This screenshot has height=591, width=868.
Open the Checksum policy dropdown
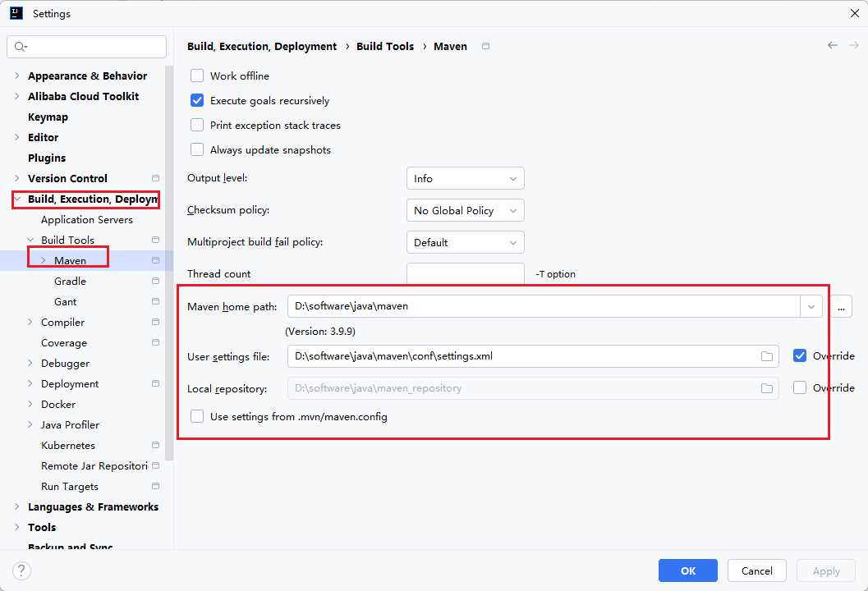point(465,211)
